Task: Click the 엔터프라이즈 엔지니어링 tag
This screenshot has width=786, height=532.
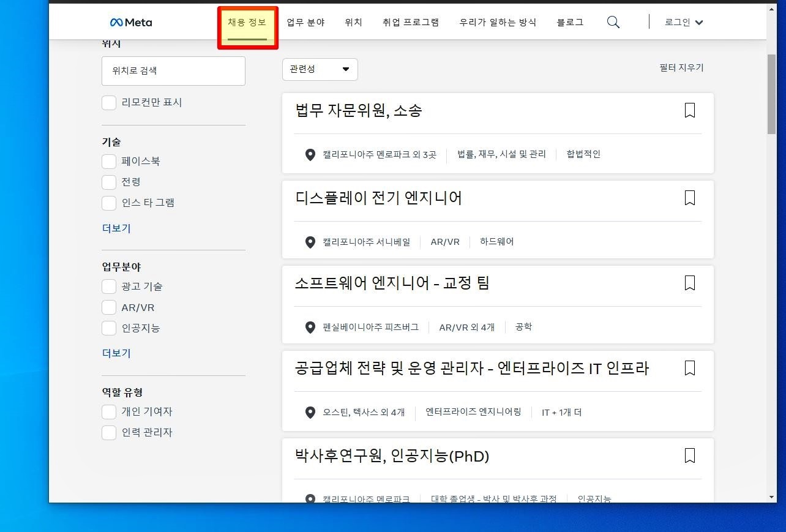Action: click(x=473, y=412)
